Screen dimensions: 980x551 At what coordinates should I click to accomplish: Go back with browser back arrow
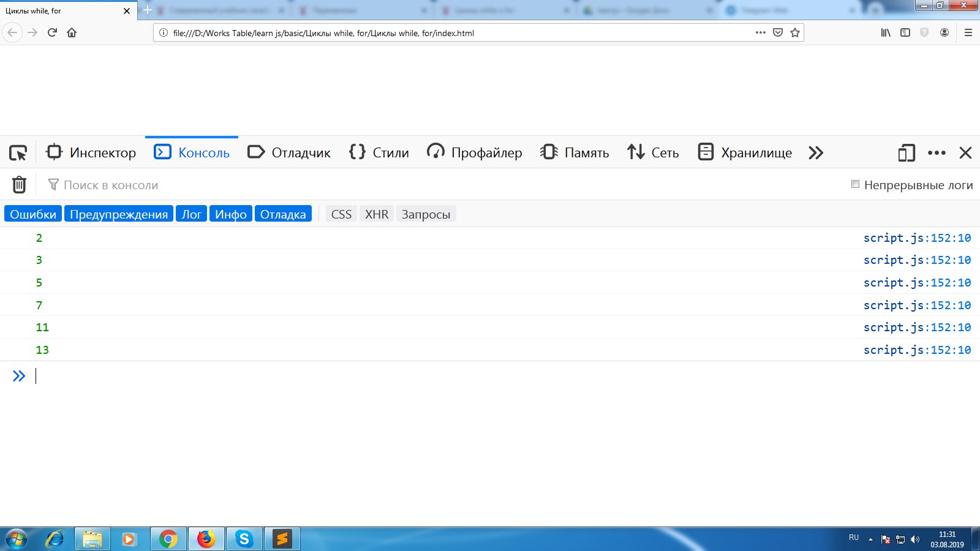(12, 32)
